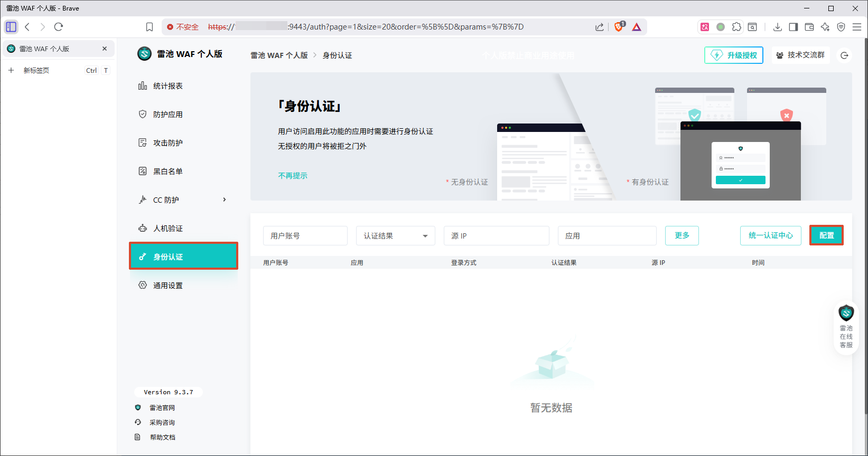Click the 配置 button

tap(827, 235)
